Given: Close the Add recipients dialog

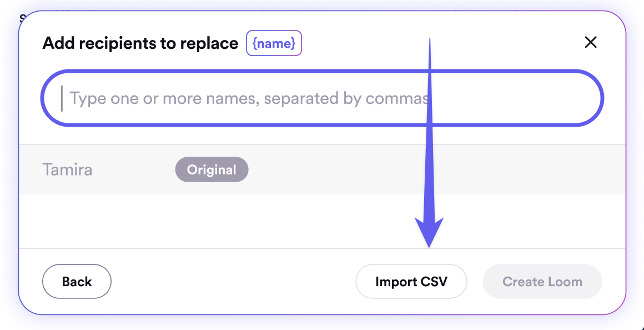Looking at the screenshot, I should point(591,43).
